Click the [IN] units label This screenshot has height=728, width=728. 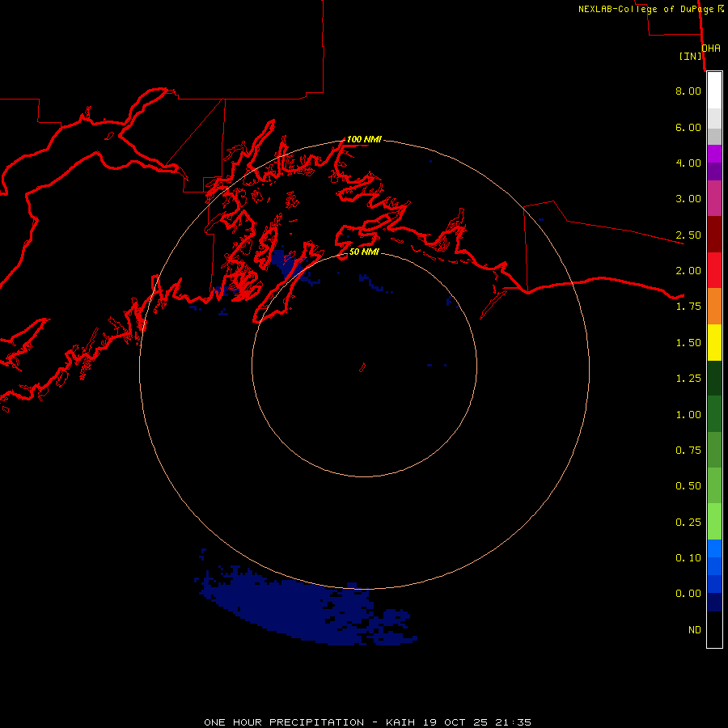point(690,56)
